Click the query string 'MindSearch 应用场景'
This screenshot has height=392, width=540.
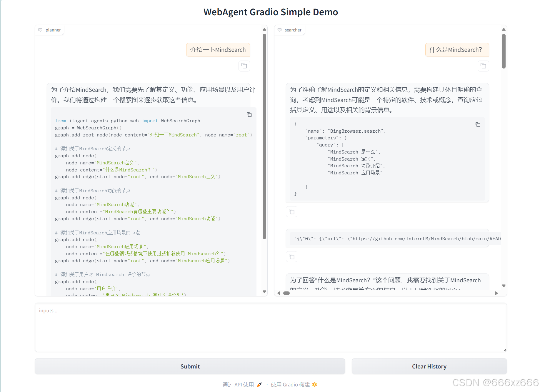(x=355, y=173)
